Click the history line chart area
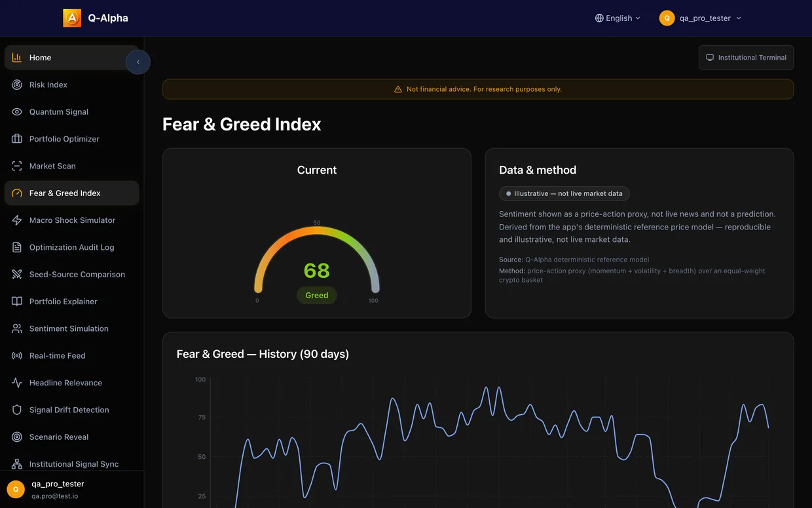The height and width of the screenshot is (508, 812). [490, 443]
